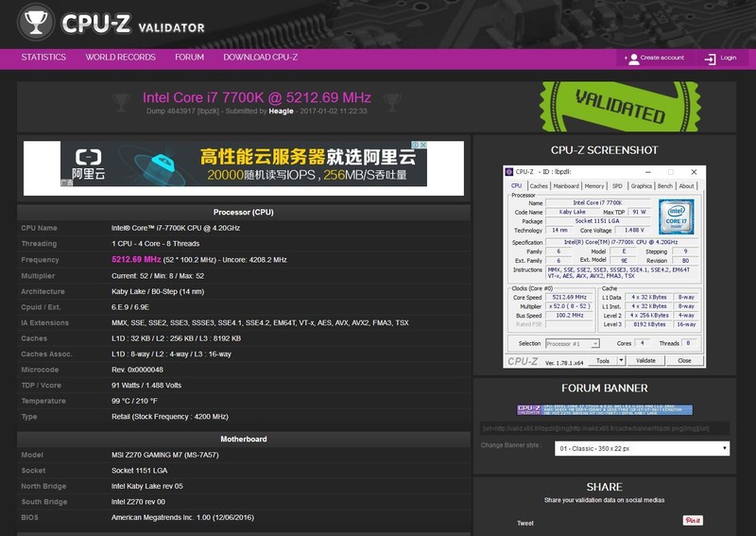Click the Create account link
Image resolution: width=756 pixels, height=536 pixels.
[662, 58]
